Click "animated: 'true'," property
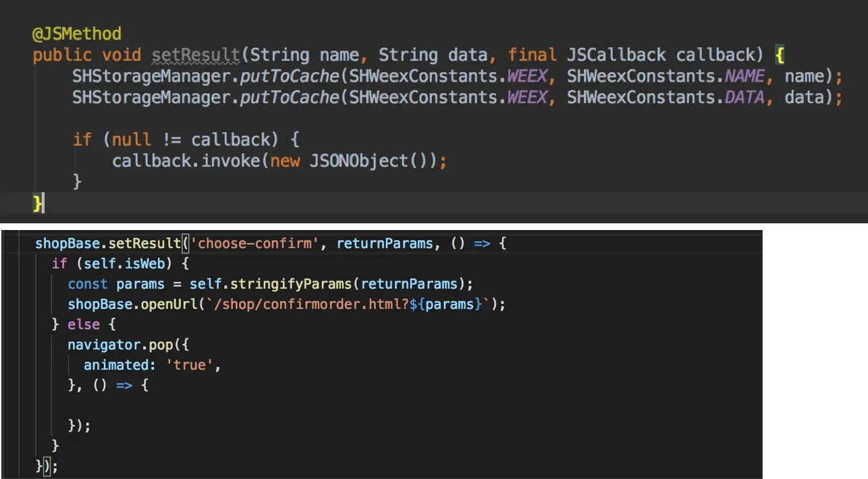The height and width of the screenshot is (479, 868). point(153,365)
